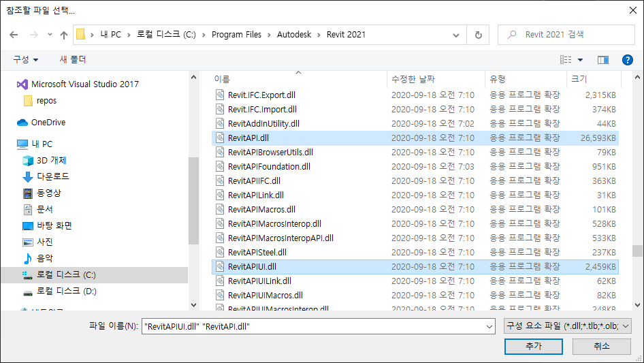The image size is (644, 363).
Task: Go up one folder level arrow
Action: coord(64,35)
